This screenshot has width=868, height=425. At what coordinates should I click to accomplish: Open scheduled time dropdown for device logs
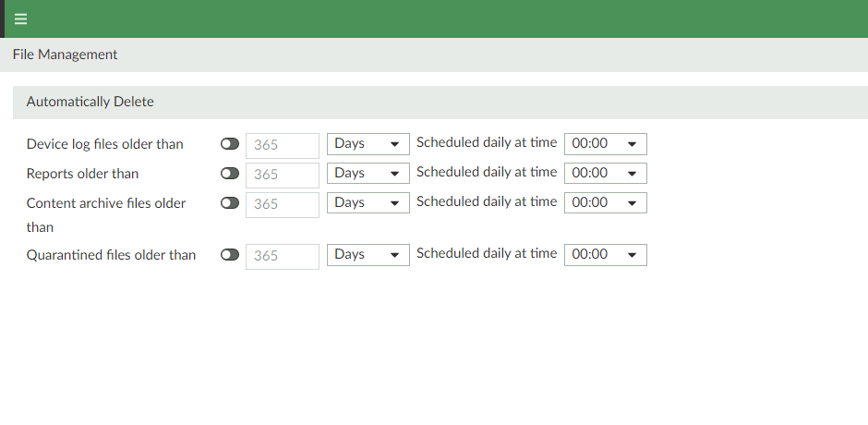[x=605, y=144]
